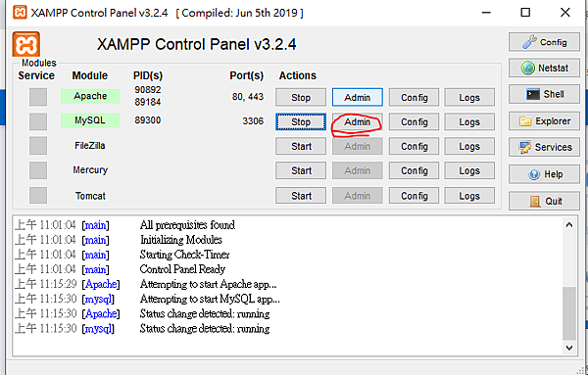Open FileZilla Config menu
This screenshot has height=375, width=588.
(414, 146)
